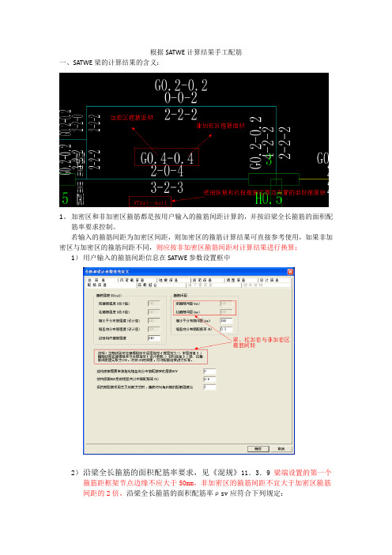This screenshot has width=392, height=555.
Task: Click the document title 根据SATWE计算结果手工配筋
Action: [196, 52]
